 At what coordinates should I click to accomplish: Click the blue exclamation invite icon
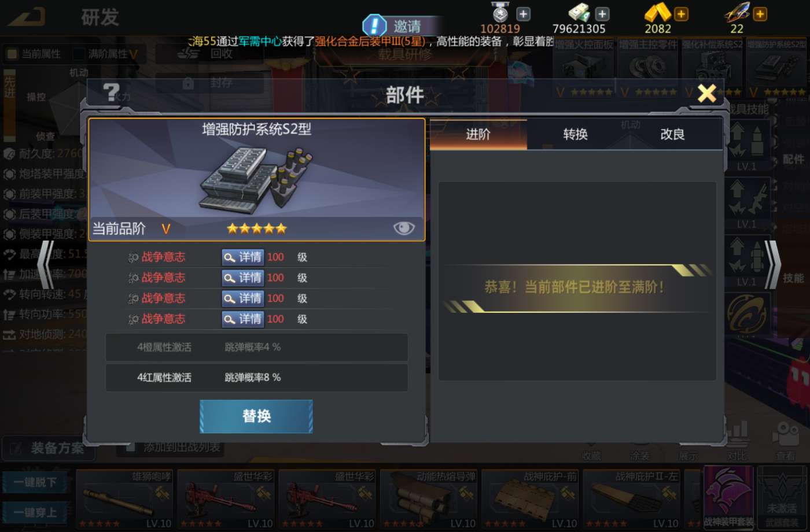[x=374, y=26]
